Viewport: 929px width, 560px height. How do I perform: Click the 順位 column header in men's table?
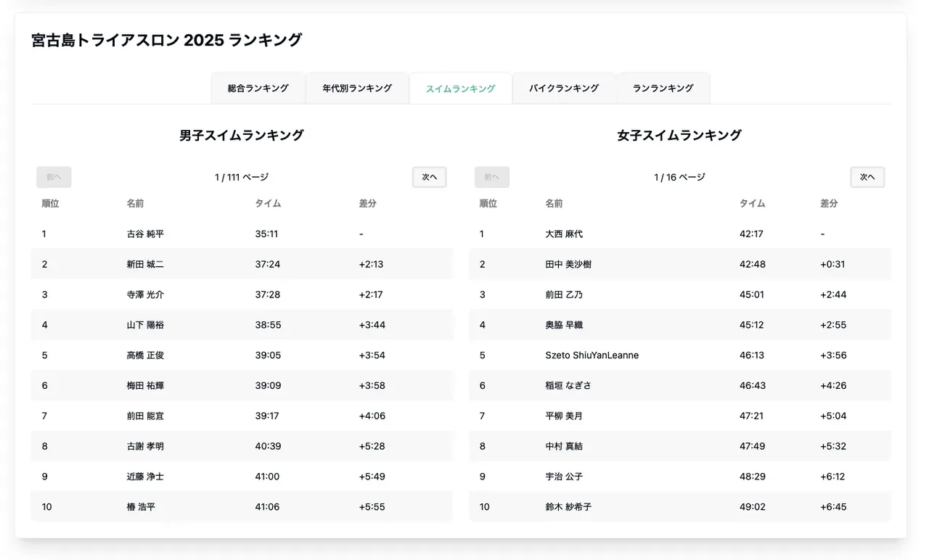pyautogui.click(x=50, y=203)
